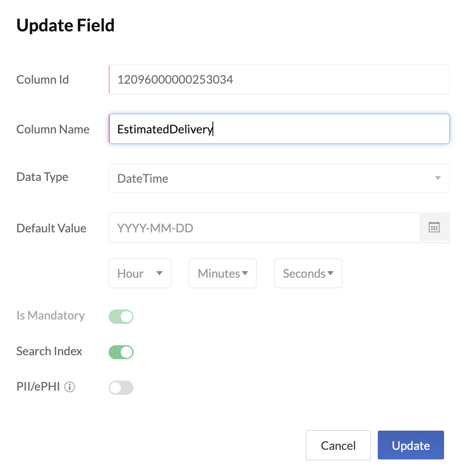Cancel the field update
Image resolution: width=465 pixels, height=476 pixels.
click(338, 445)
